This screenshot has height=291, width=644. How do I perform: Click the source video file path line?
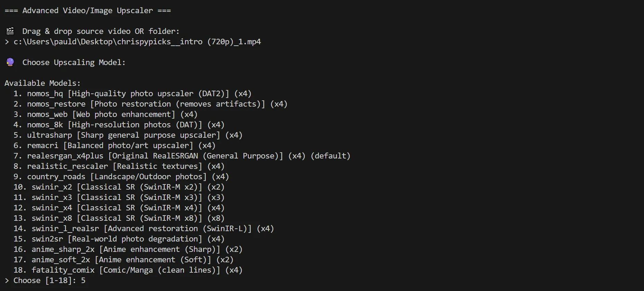point(137,42)
